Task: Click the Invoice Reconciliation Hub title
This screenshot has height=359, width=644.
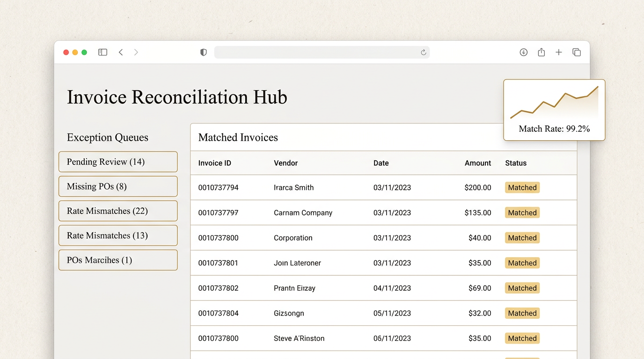Action: coord(177,97)
